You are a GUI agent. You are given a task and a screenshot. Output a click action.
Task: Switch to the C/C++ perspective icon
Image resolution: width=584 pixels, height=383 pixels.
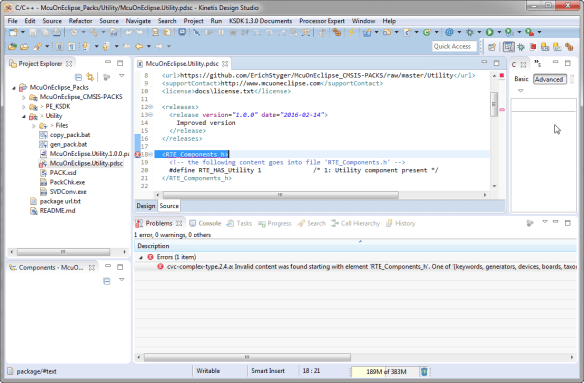tap(508, 47)
